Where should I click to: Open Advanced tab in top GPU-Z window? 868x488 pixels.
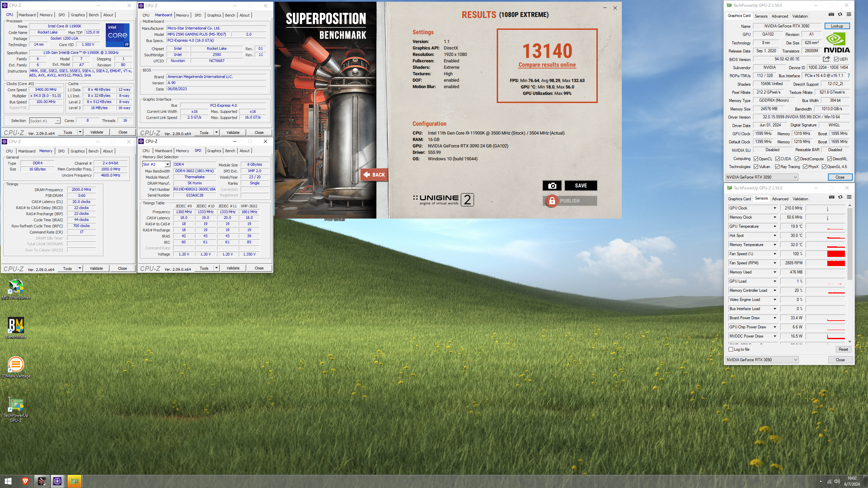pos(780,16)
